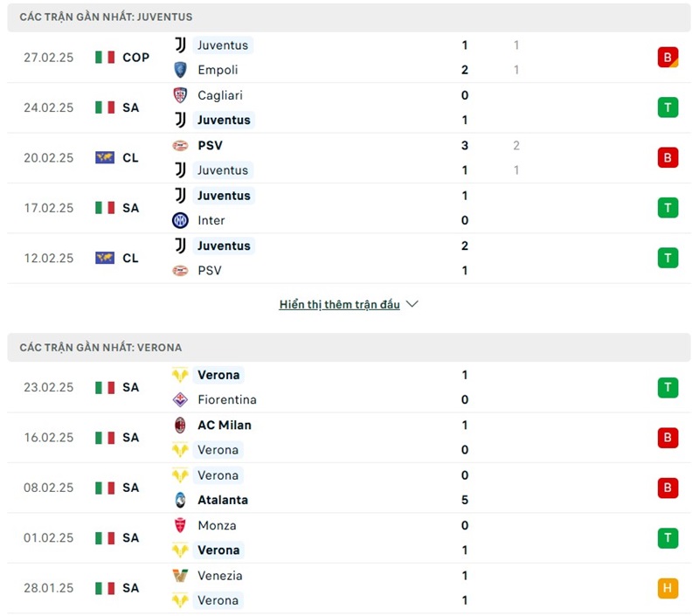This screenshot has width=699, height=616.
Task: Click the Atalanta team crest icon
Action: click(180, 500)
